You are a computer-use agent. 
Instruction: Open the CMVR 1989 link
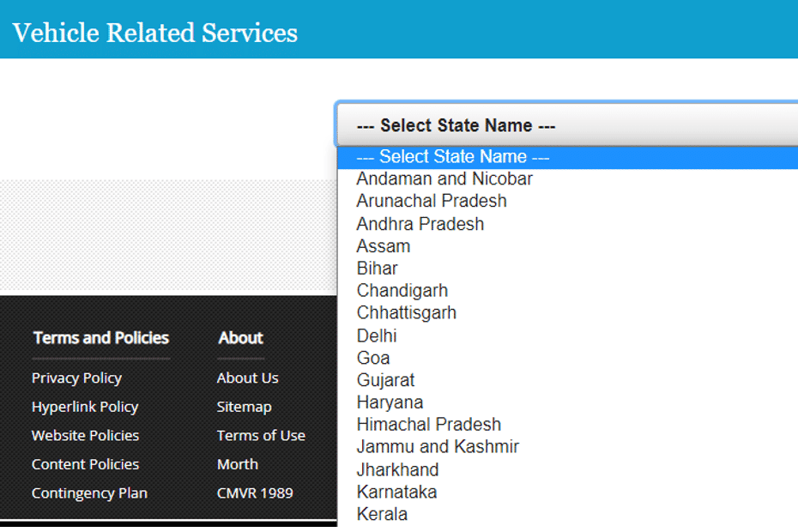point(255,493)
